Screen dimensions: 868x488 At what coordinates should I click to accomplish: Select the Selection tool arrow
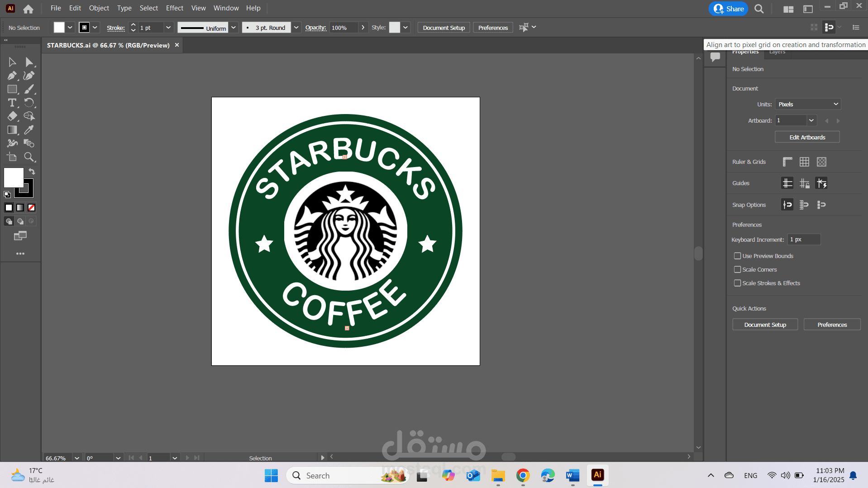tap(12, 62)
